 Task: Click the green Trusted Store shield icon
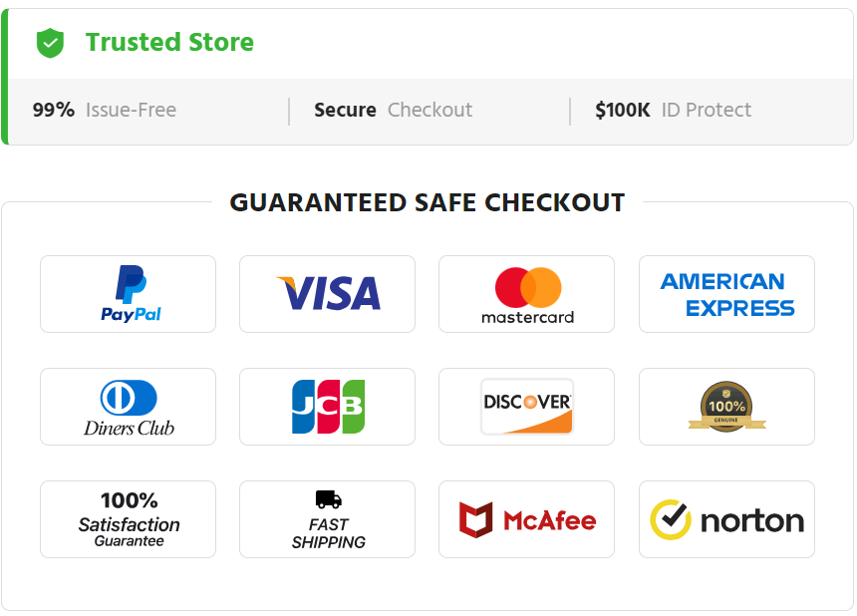[x=50, y=43]
